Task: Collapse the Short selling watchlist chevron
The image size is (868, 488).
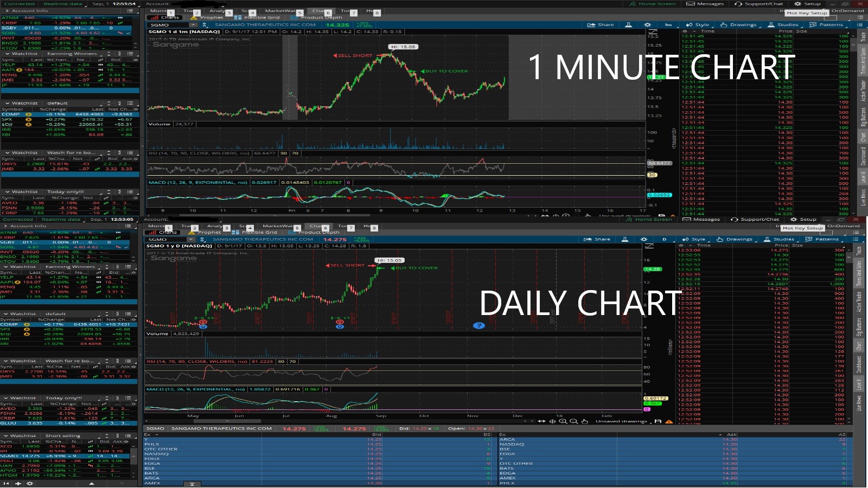Action: 5,435
